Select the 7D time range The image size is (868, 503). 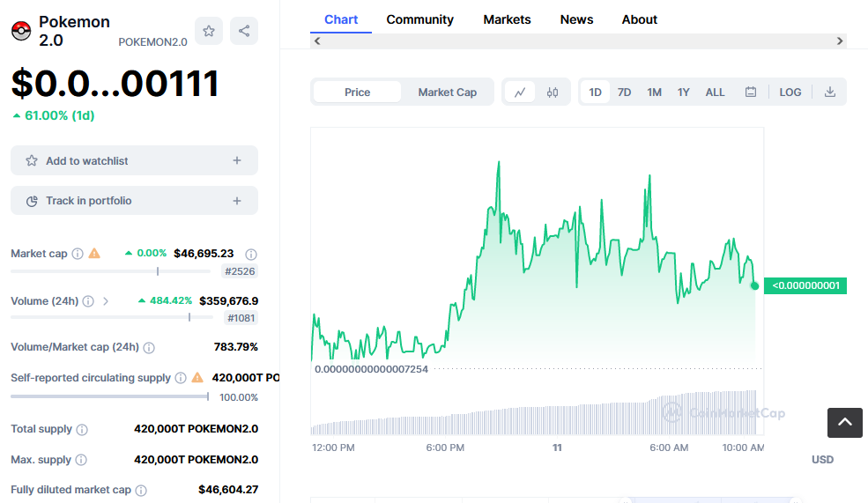click(x=625, y=92)
